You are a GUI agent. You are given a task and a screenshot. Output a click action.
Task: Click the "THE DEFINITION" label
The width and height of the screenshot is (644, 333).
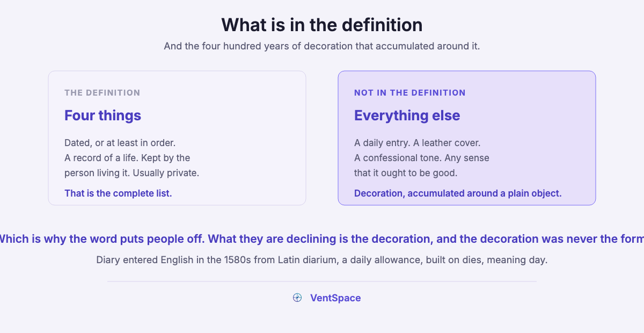[x=102, y=93]
